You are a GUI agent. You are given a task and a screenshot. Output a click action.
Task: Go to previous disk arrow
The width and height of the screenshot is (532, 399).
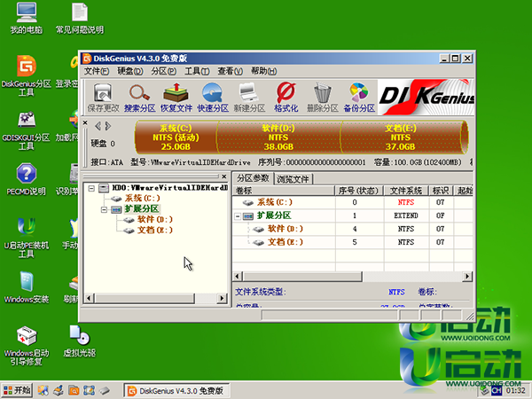coord(98,126)
